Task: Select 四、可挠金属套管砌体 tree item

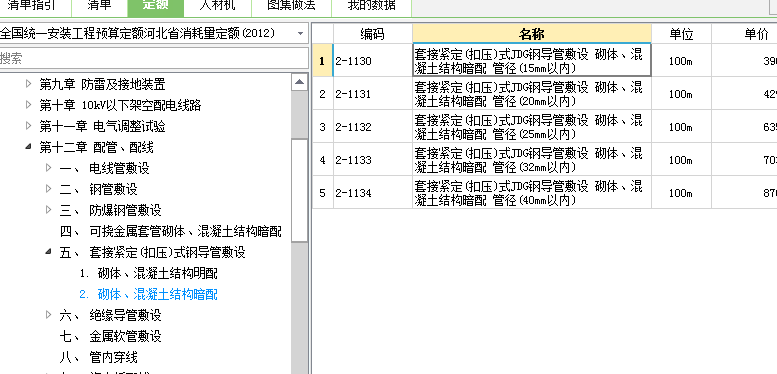Action: pyautogui.click(x=170, y=231)
